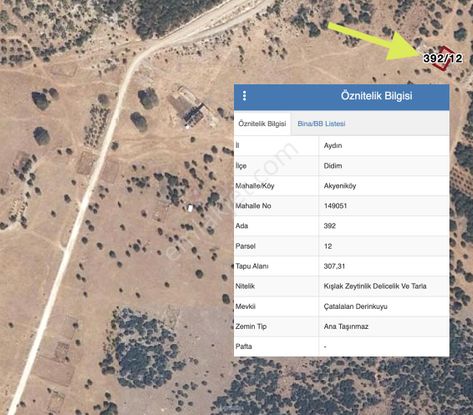Select the Ada value 392
This screenshot has width=473, height=415.
[x=330, y=226]
